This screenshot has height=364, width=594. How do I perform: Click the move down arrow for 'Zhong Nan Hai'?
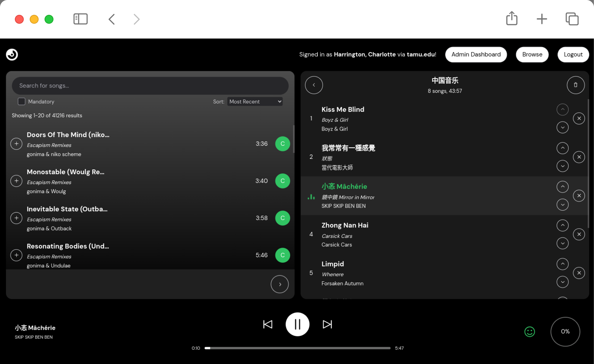click(563, 243)
